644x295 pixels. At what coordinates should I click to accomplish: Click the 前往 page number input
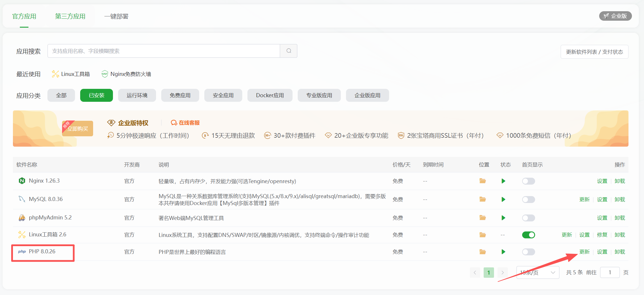pyautogui.click(x=610, y=272)
